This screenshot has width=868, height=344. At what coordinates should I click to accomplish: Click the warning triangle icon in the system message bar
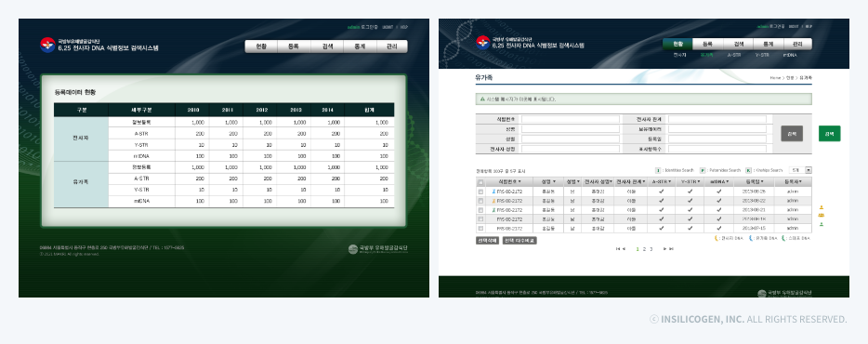(482, 99)
